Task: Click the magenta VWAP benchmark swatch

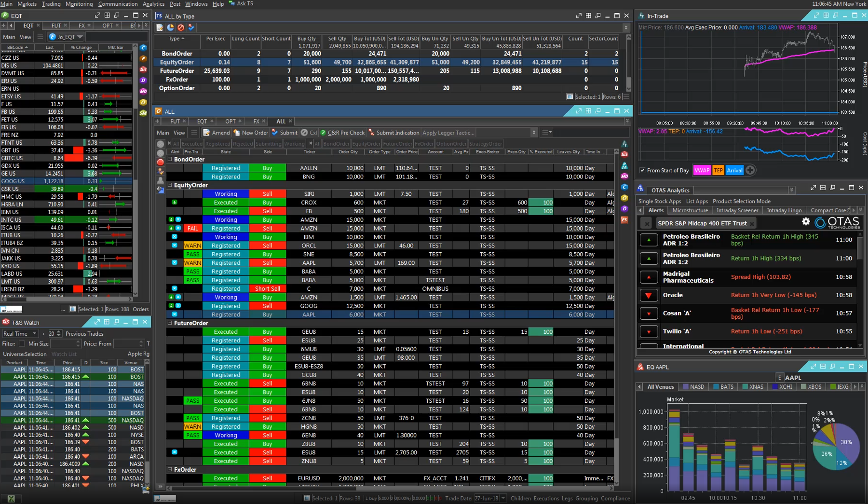Action: tap(702, 170)
